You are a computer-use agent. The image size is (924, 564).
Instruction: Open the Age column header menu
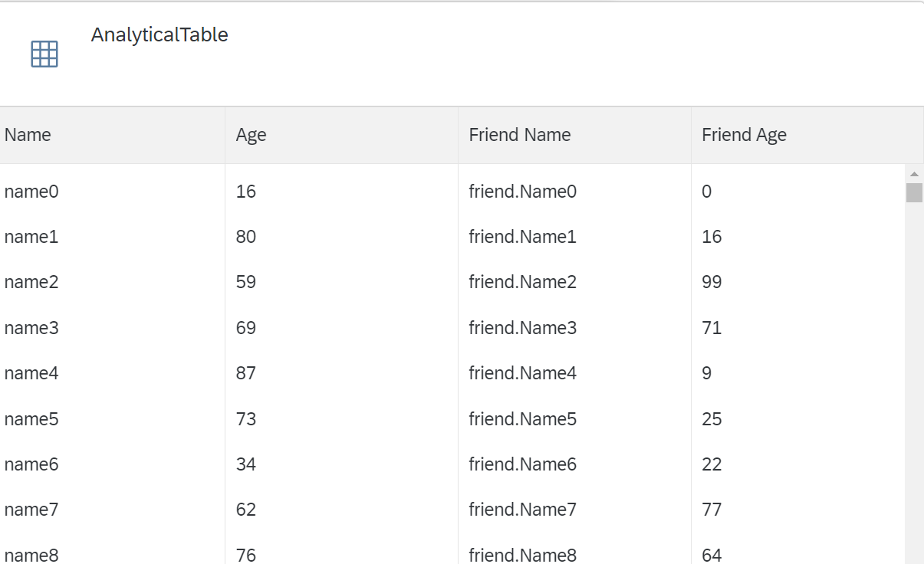click(x=341, y=135)
